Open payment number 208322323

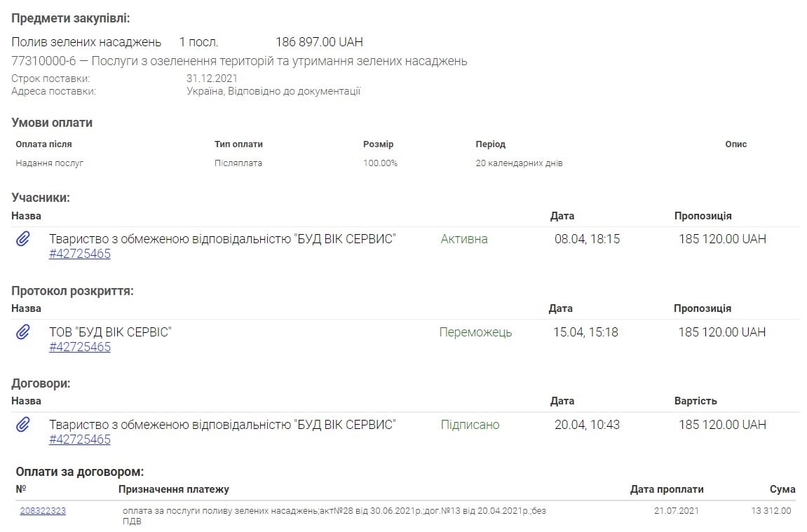tap(43, 511)
